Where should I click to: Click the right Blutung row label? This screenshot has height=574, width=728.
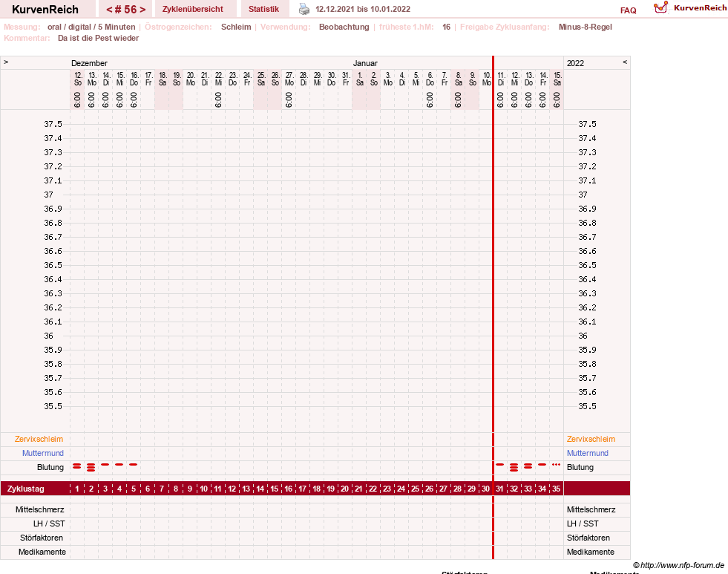(x=580, y=467)
